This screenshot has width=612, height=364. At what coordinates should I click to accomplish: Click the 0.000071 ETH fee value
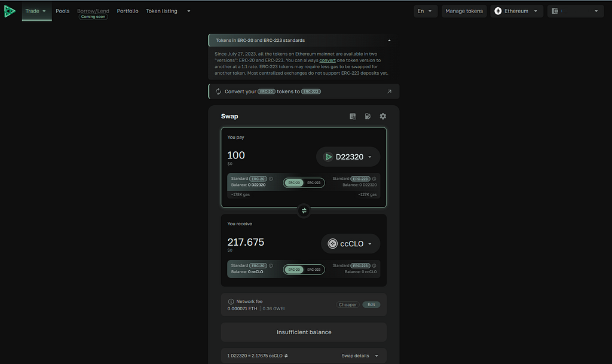coord(243,308)
